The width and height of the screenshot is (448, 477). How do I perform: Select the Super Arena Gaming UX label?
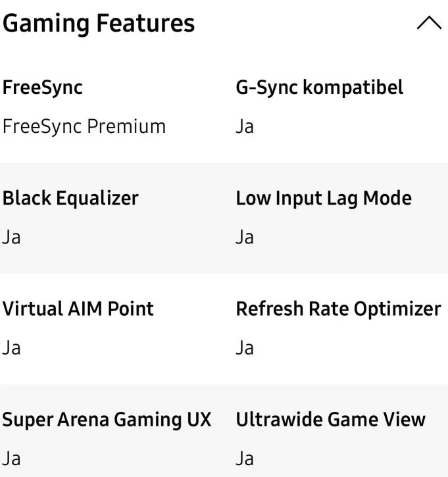point(107,419)
